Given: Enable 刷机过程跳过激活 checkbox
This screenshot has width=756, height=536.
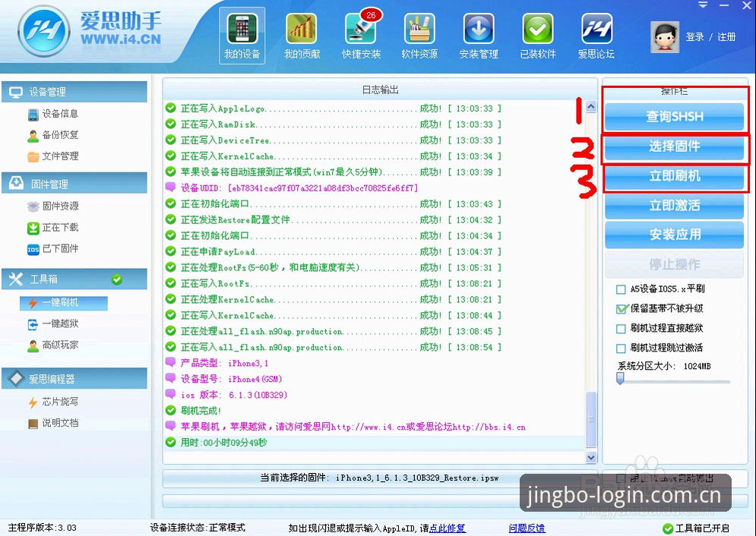Looking at the screenshot, I should click(x=621, y=348).
